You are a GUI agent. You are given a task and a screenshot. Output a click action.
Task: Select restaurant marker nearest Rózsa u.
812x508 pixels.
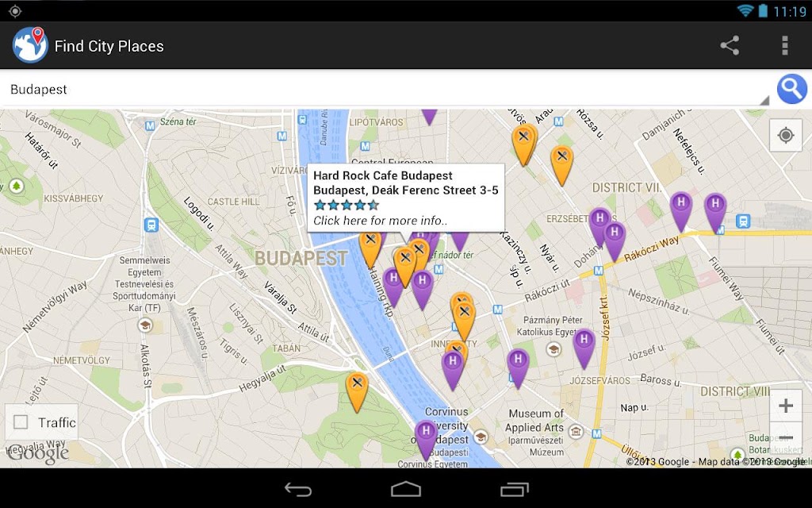[x=562, y=165]
